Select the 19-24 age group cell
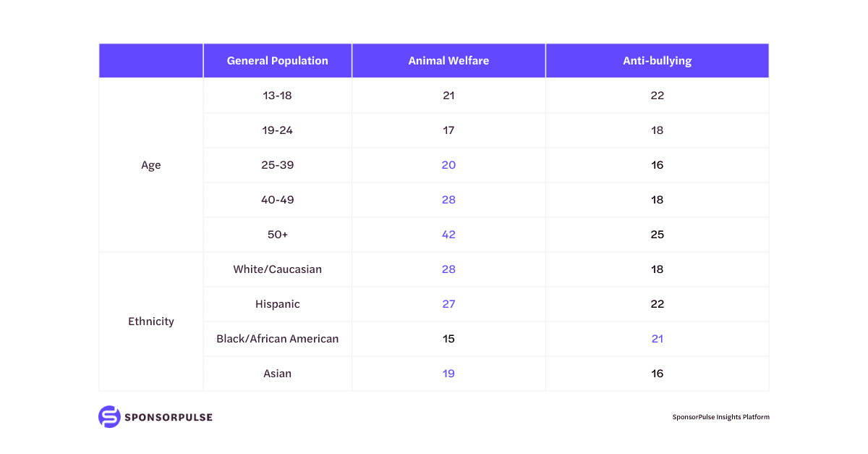Viewport: 868px width, 454px height. pos(277,130)
